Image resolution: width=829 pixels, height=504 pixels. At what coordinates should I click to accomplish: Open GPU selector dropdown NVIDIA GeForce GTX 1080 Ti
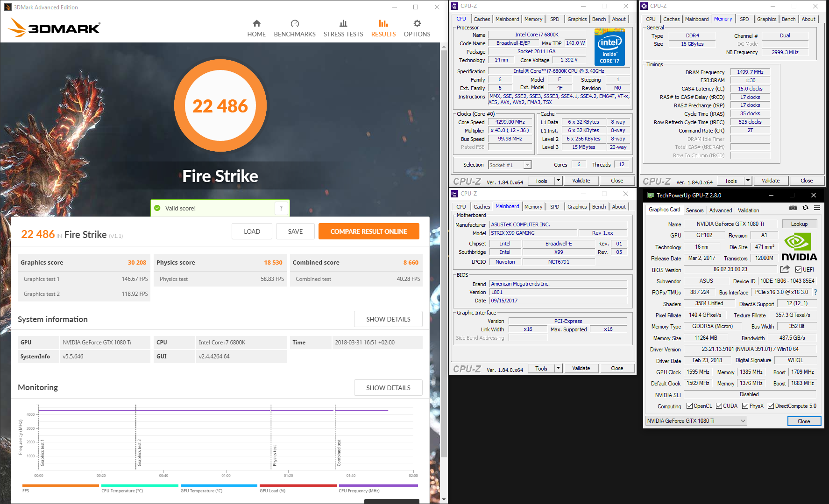click(x=696, y=421)
